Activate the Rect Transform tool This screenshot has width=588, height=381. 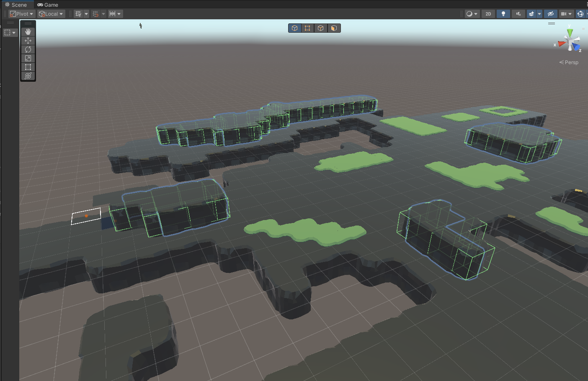[x=28, y=67]
